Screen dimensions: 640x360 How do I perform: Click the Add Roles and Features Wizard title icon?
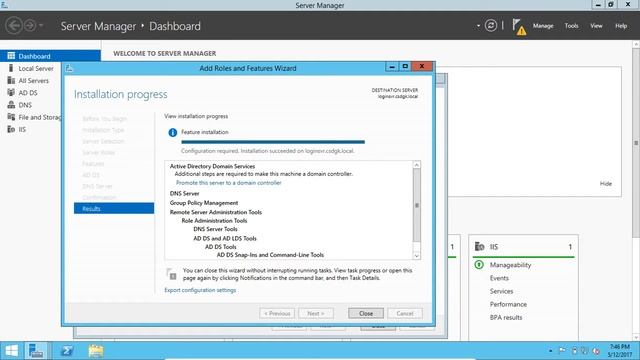tap(69, 68)
